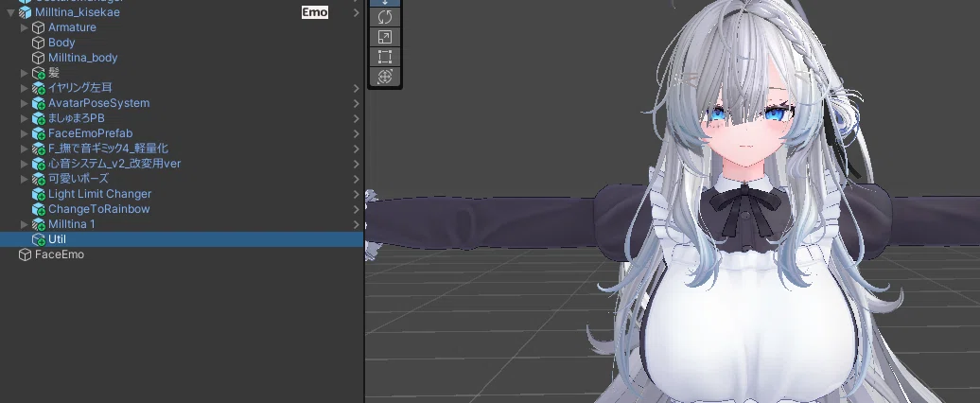This screenshot has width=980, height=403.
Task: Click the FaceEmoPrefab prefab icon
Action: coord(39,133)
